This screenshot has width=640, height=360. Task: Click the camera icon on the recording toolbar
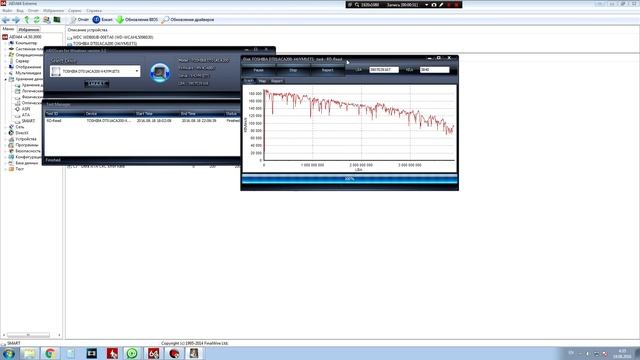pyautogui.click(x=434, y=5)
